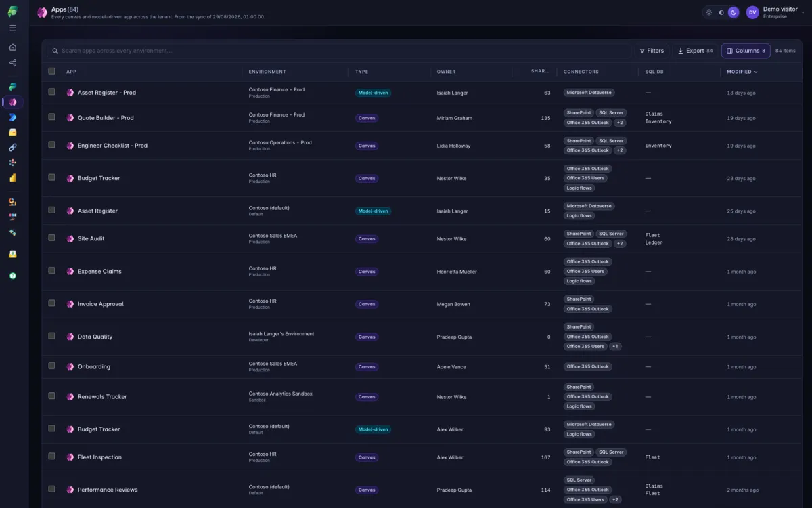Expand the +2 connectors in Site Audit row
This screenshot has width=812, height=508.
pyautogui.click(x=620, y=244)
